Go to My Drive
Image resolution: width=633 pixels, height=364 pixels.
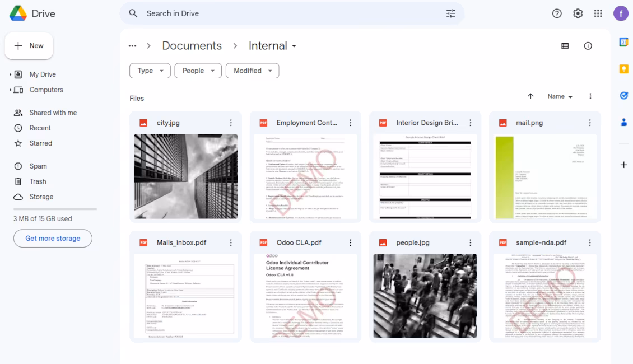click(43, 74)
